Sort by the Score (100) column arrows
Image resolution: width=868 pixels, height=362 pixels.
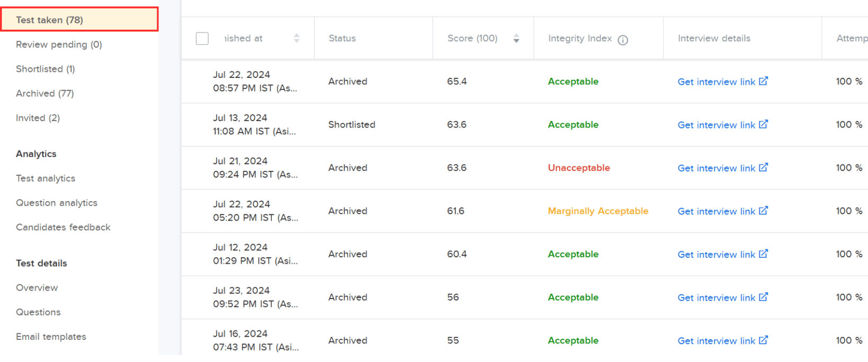pyautogui.click(x=516, y=39)
